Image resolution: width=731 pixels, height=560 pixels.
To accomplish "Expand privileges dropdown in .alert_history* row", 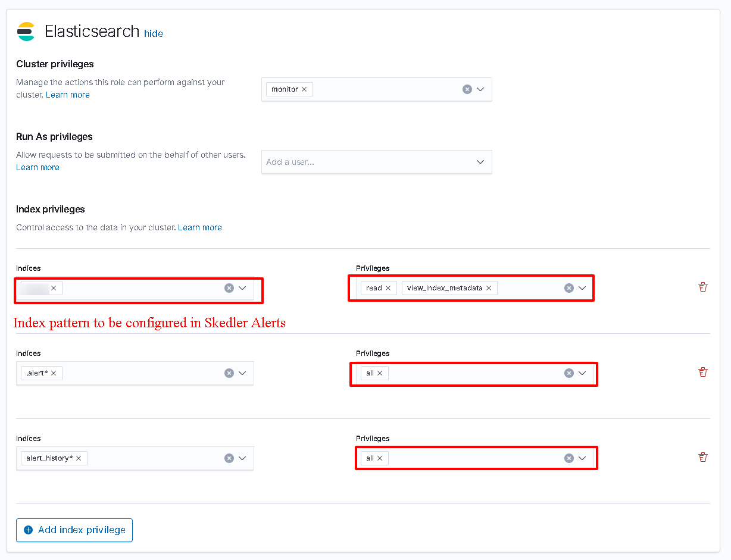I will click(x=582, y=458).
